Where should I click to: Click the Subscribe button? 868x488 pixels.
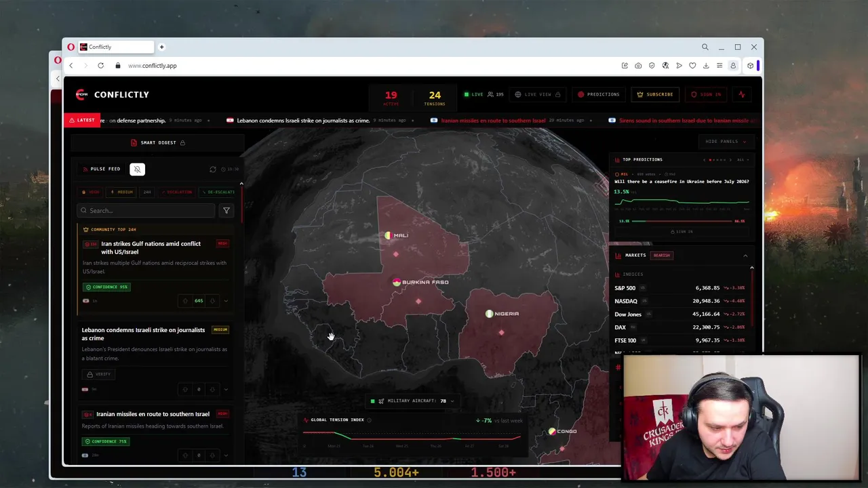[655, 95]
